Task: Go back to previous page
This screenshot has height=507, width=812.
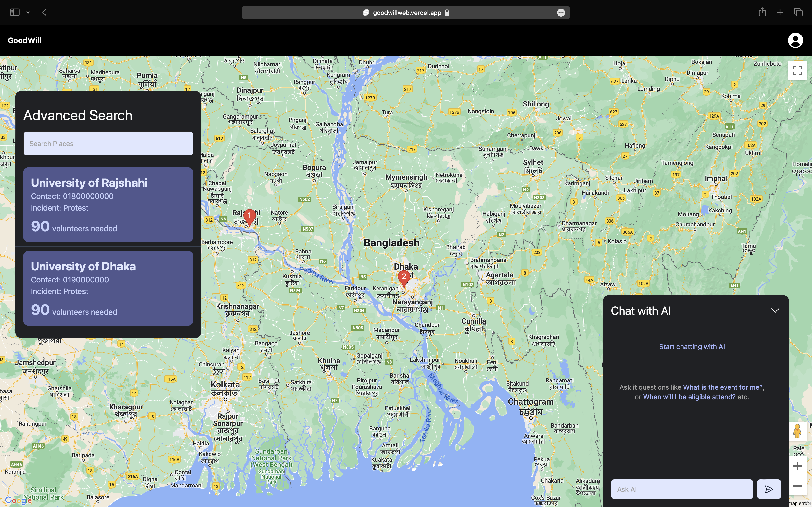Action: coord(44,12)
